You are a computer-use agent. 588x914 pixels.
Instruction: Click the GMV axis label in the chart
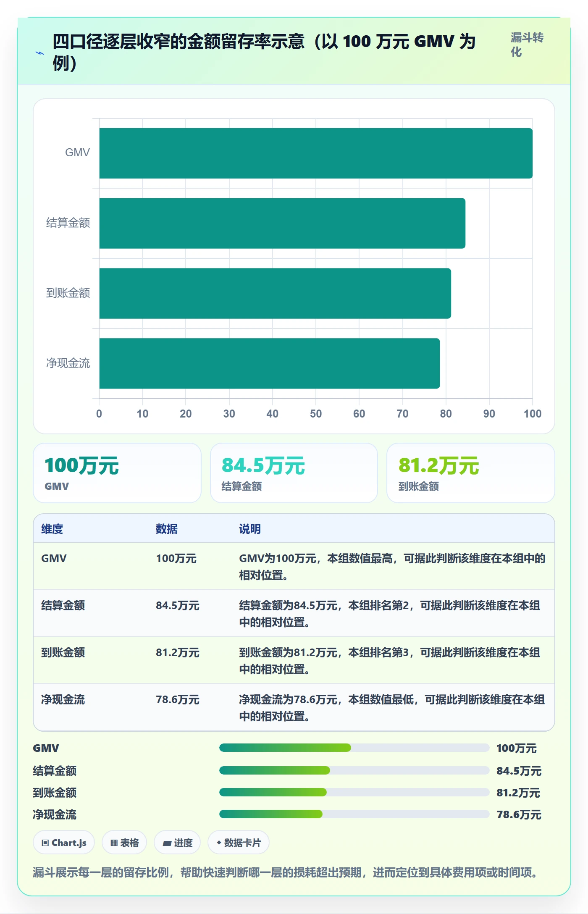[x=77, y=152]
